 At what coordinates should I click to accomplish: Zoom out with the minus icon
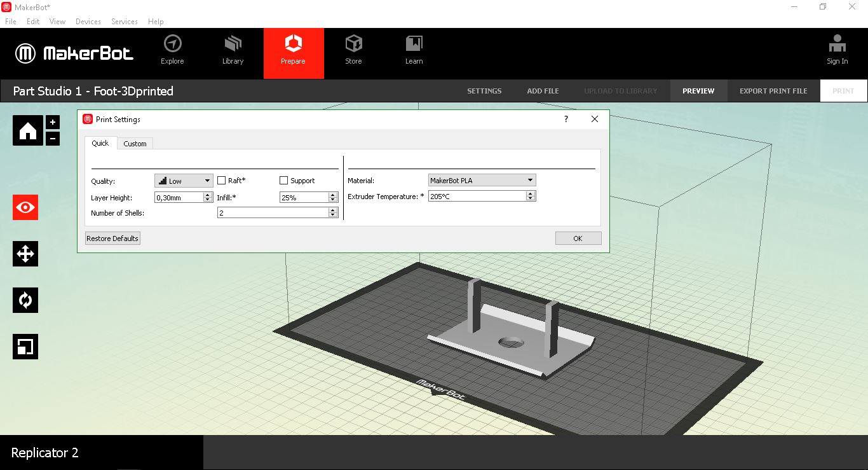(53, 138)
